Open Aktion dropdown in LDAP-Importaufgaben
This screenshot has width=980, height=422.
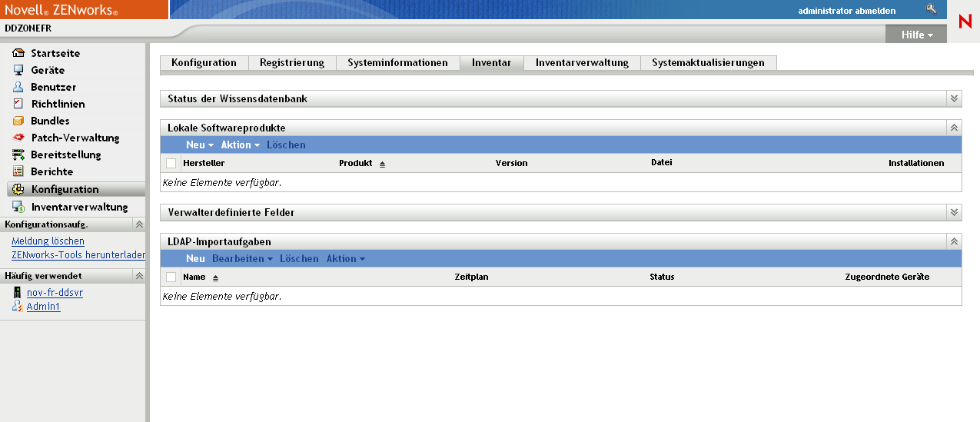point(345,259)
